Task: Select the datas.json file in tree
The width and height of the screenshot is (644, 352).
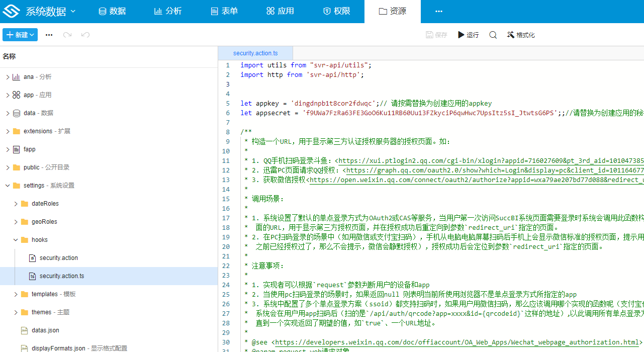Action: point(45,330)
